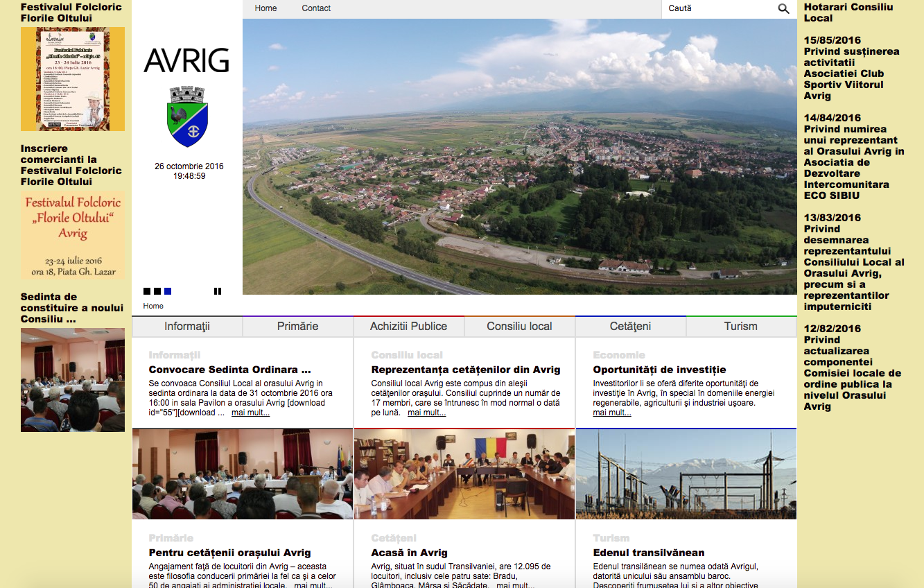Select the second slideshow indicator square
This screenshot has width=924, height=588.
click(x=157, y=291)
